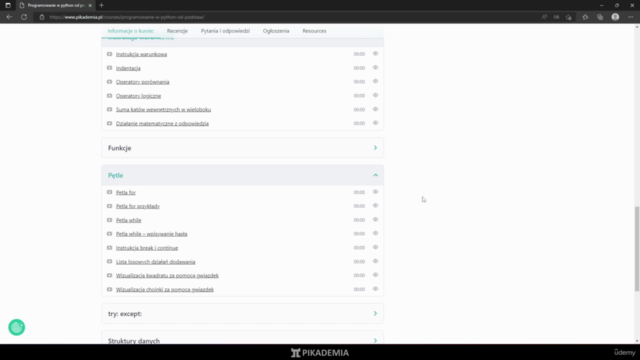Open the Resources tab
The image size is (640, 360).
coord(314,31)
